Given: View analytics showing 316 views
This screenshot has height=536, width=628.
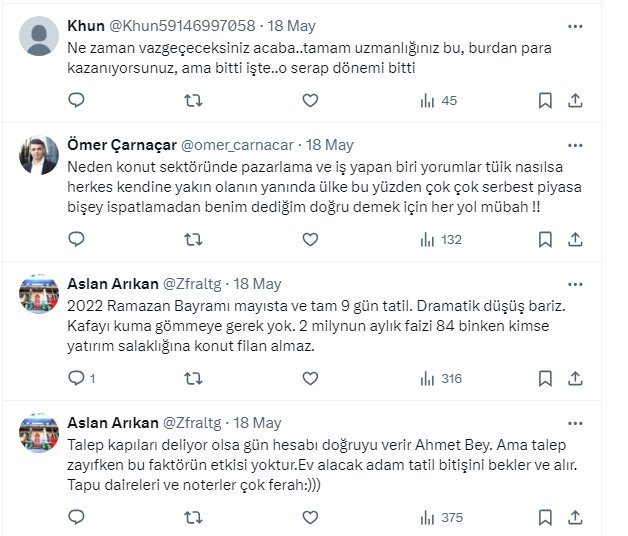Looking at the screenshot, I should [439, 378].
